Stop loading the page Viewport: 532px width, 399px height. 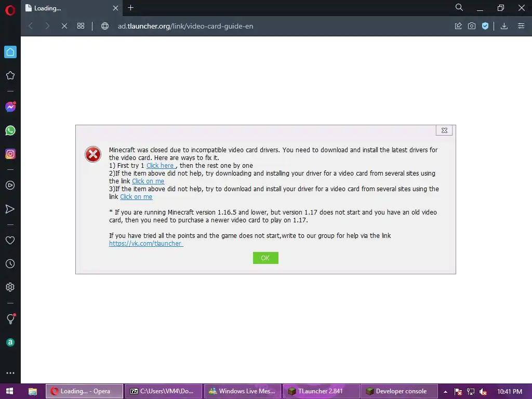point(64,26)
